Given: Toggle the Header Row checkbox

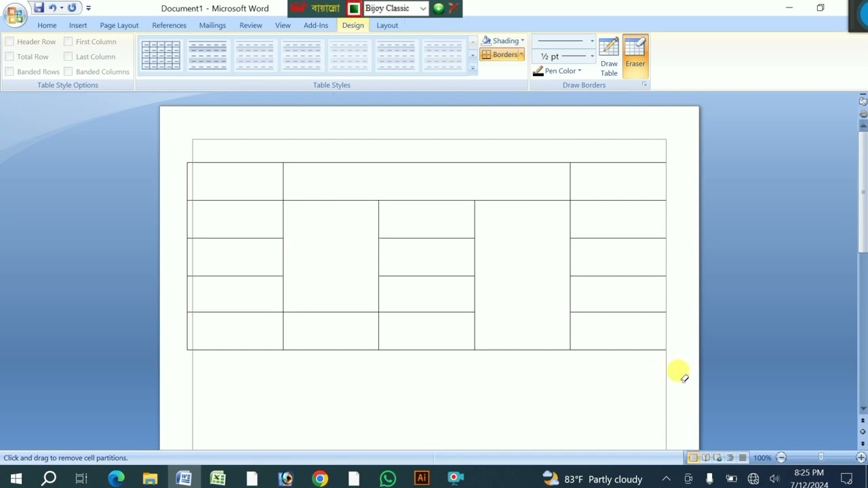Looking at the screenshot, I should (x=9, y=41).
